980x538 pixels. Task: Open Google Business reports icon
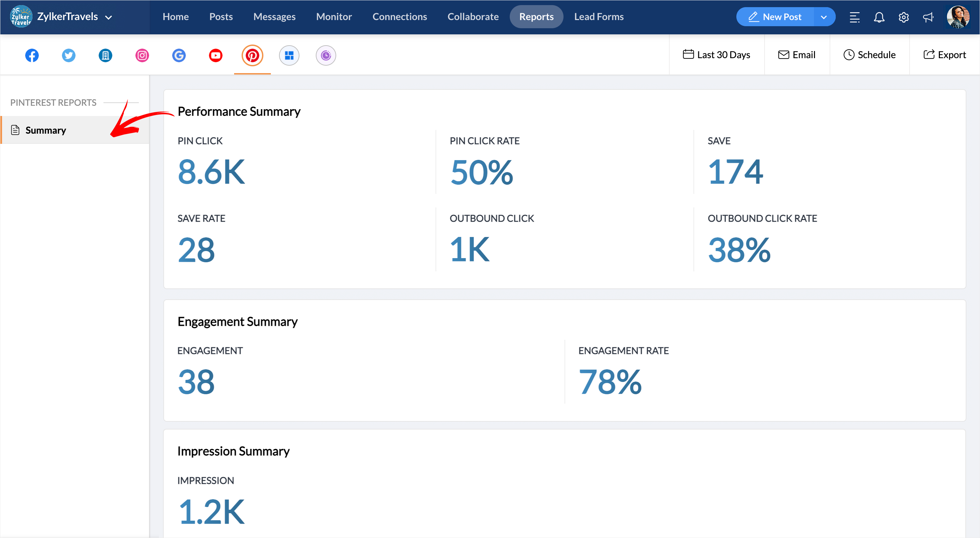pyautogui.click(x=179, y=55)
